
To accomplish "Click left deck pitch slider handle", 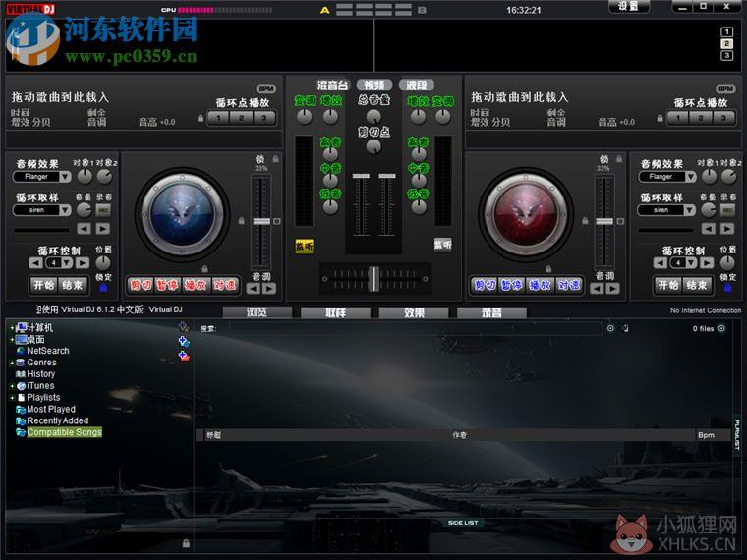I will pyautogui.click(x=261, y=221).
